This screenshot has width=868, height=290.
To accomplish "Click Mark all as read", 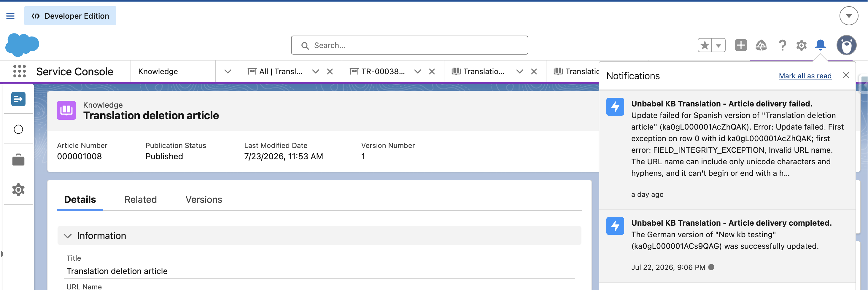I will coord(805,76).
